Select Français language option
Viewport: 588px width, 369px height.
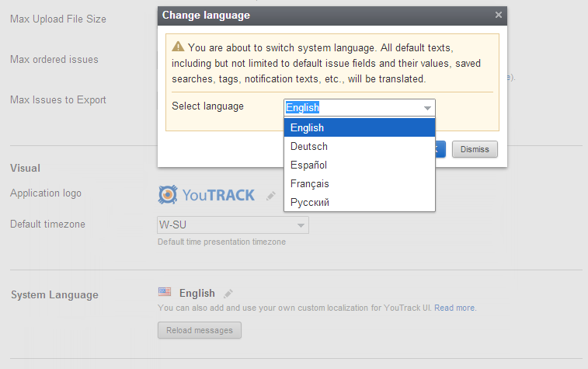(360, 184)
